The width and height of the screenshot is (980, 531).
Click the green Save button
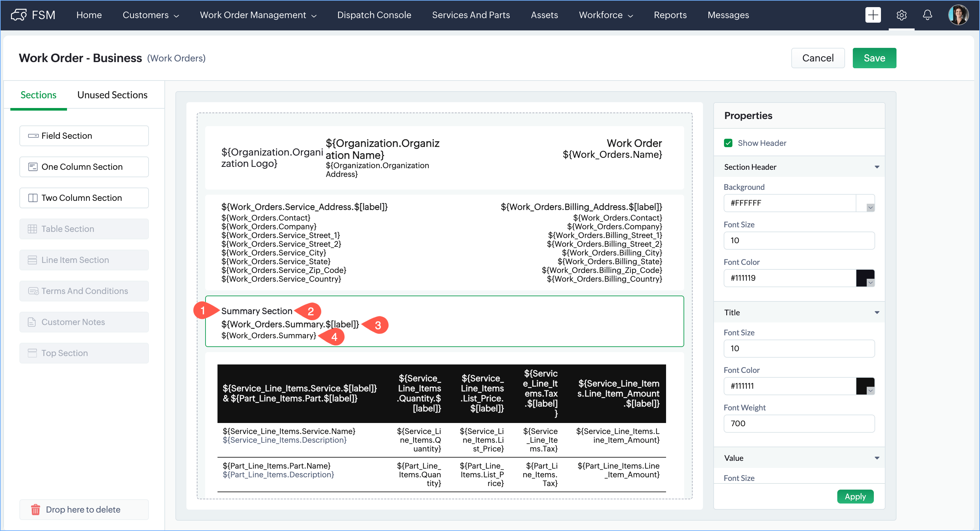(874, 58)
